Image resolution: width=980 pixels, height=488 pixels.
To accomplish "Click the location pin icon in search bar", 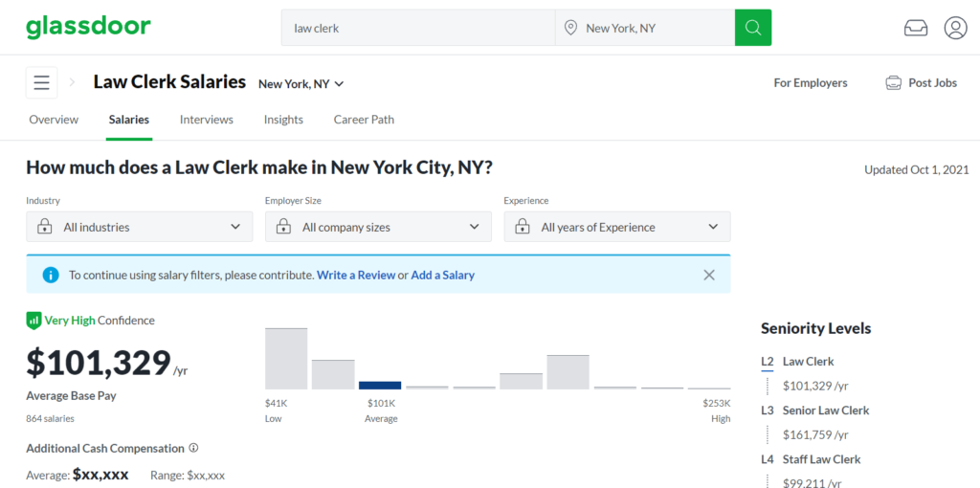I will tap(570, 28).
